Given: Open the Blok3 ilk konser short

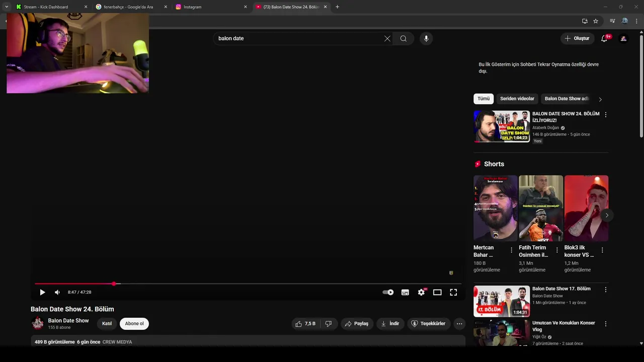Looking at the screenshot, I should [586, 208].
